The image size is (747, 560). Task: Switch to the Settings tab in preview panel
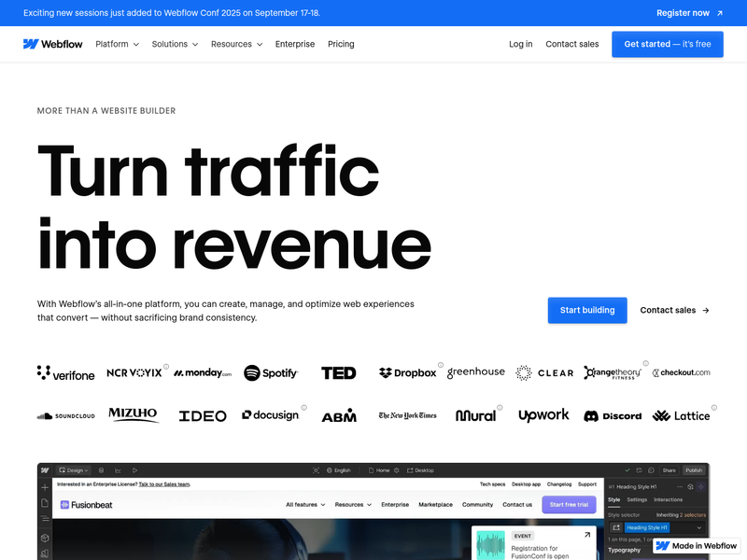637,500
